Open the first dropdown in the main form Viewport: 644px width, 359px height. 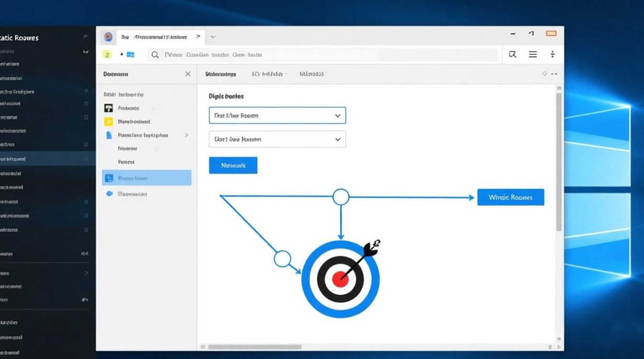[277, 116]
